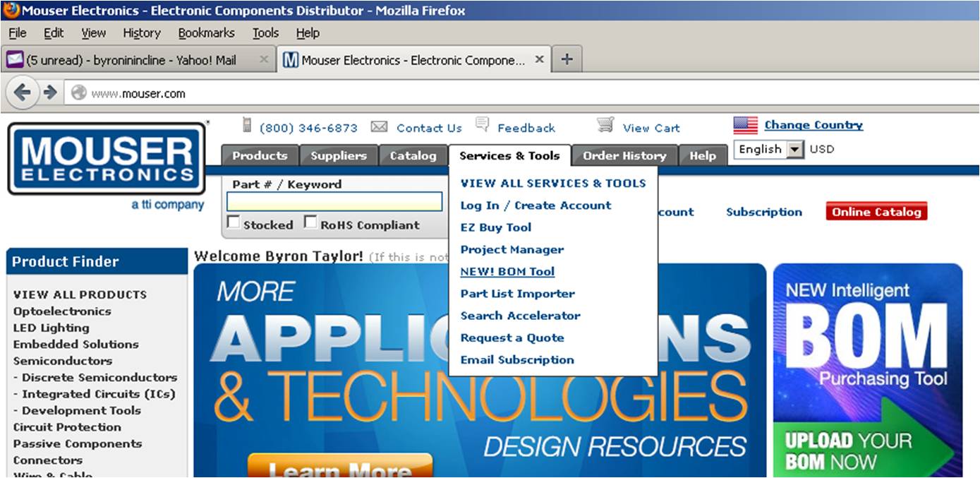Image resolution: width=980 pixels, height=478 pixels.
Task: Open the Suppliers navigation tab
Action: (x=339, y=155)
